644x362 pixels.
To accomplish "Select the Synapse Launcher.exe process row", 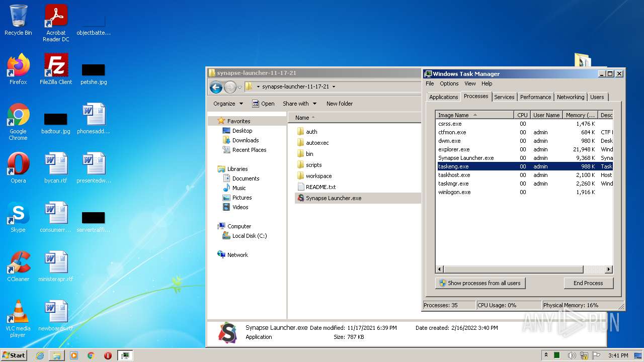I will click(524, 158).
